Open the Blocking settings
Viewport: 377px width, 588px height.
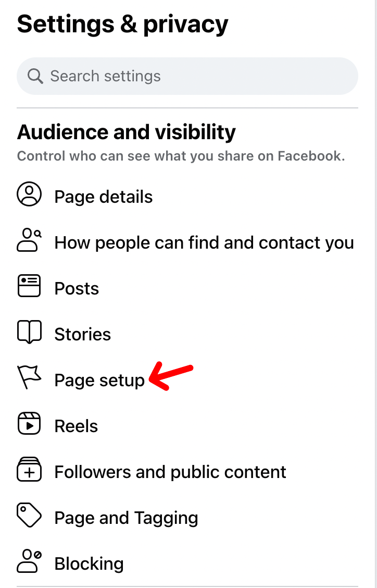(x=89, y=563)
